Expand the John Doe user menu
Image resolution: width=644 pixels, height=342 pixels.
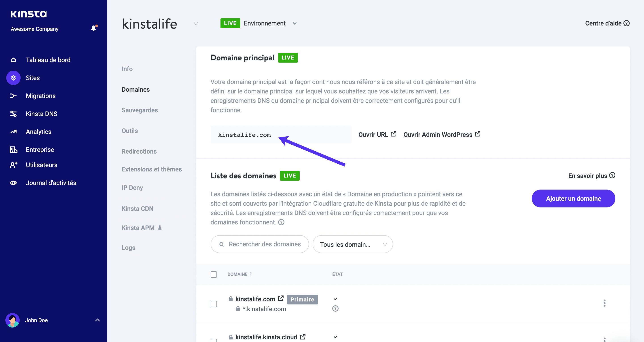pos(97,320)
